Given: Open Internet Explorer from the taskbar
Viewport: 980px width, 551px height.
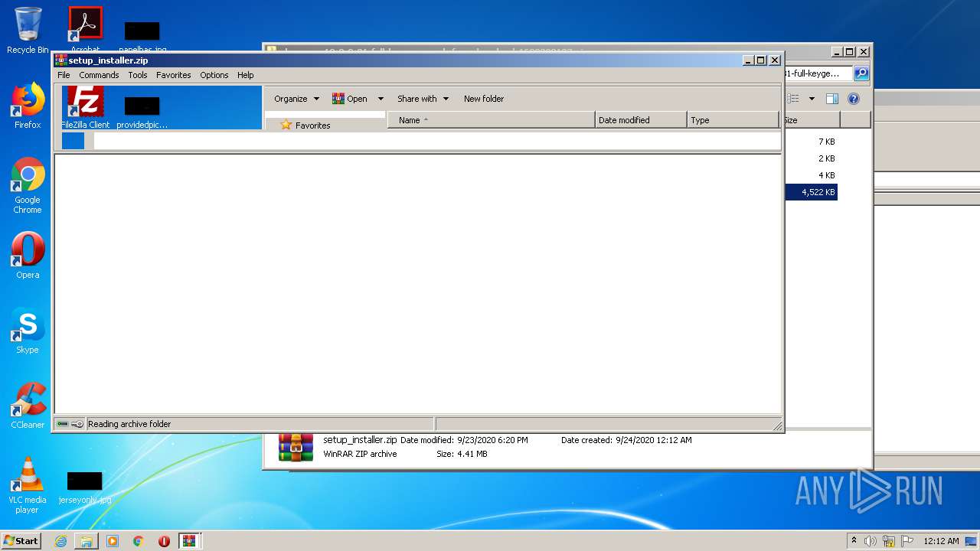Looking at the screenshot, I should tap(60, 541).
